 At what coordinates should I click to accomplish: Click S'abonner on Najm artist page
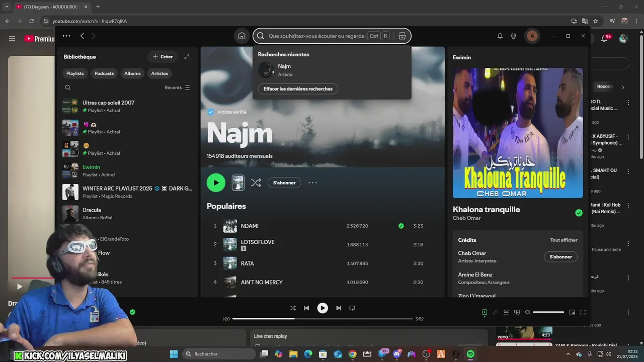[x=284, y=183]
